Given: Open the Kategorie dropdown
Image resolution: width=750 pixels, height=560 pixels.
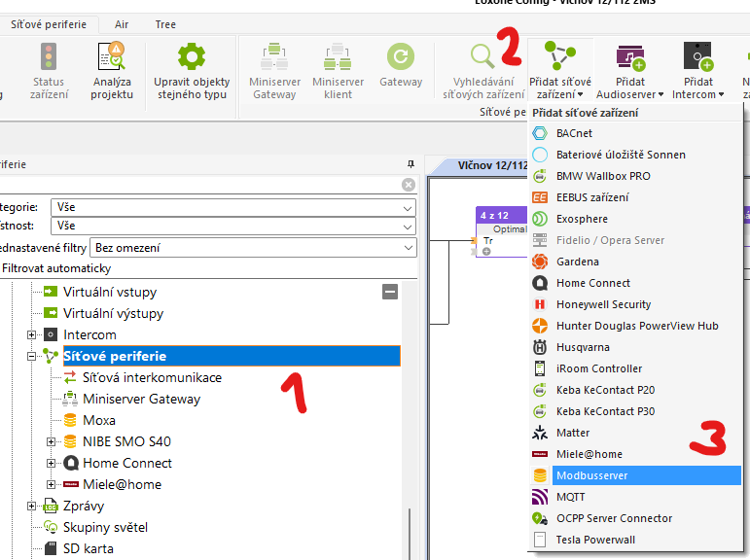Looking at the screenshot, I should pyautogui.click(x=233, y=207).
